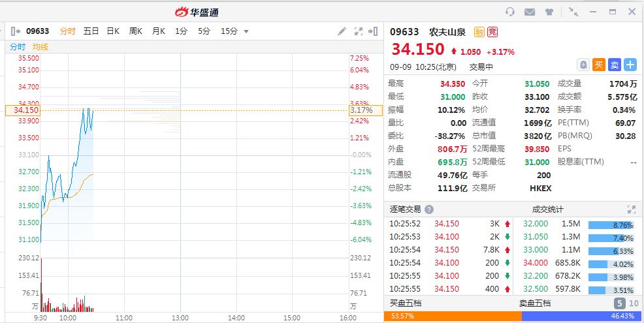Switch to the 日K chart tab
Screen dimensions: 644x323
113,31
